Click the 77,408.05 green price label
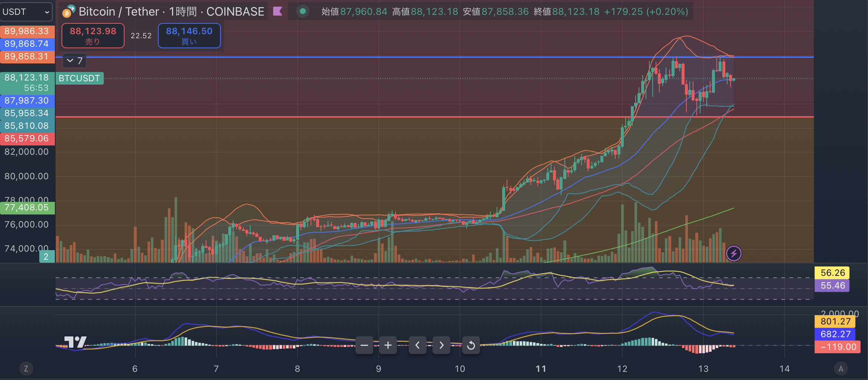Image resolution: width=868 pixels, height=380 pixels. [27, 208]
